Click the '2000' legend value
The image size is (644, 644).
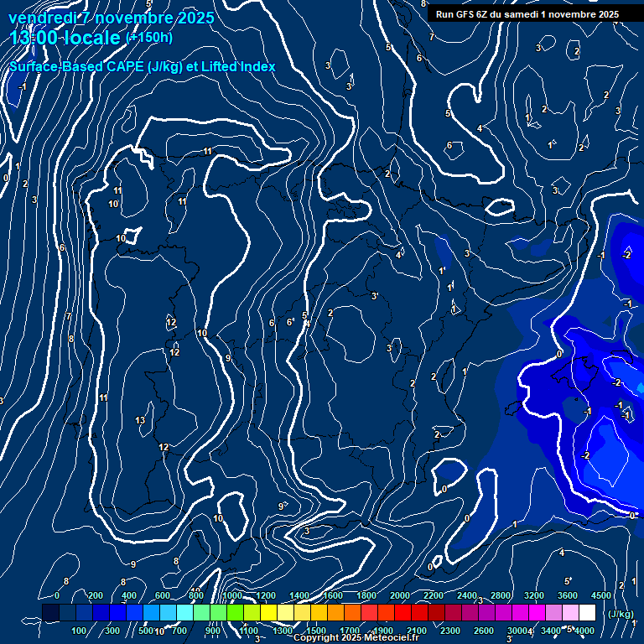pos(400,595)
